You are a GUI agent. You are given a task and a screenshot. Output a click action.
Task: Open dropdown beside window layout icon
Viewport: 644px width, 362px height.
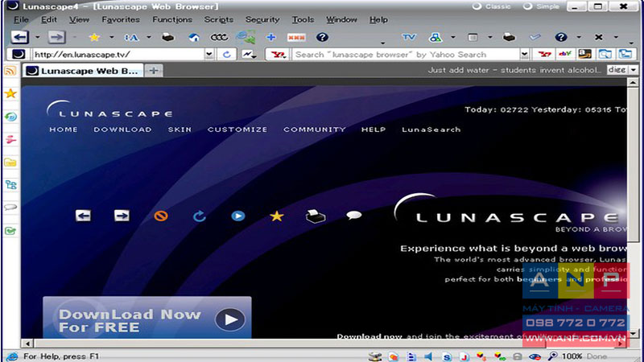pos(490,37)
